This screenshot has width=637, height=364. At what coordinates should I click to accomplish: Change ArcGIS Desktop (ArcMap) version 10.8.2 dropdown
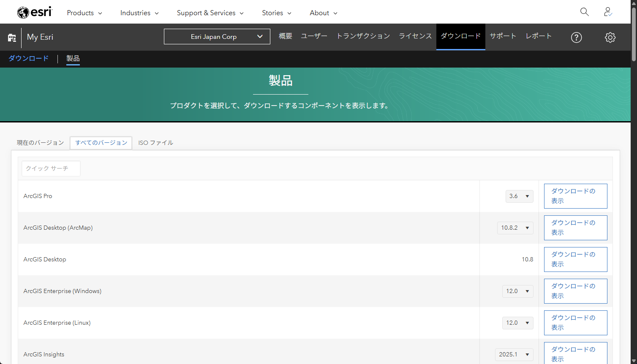(515, 228)
